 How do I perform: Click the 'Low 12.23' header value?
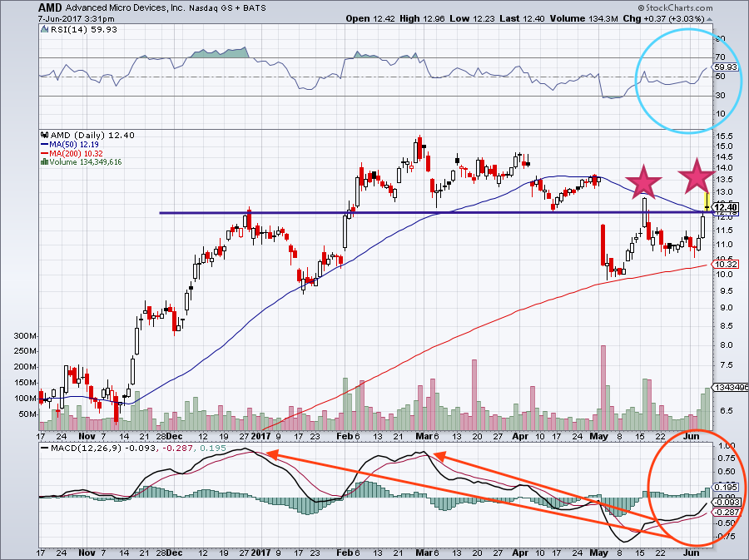pos(473,18)
